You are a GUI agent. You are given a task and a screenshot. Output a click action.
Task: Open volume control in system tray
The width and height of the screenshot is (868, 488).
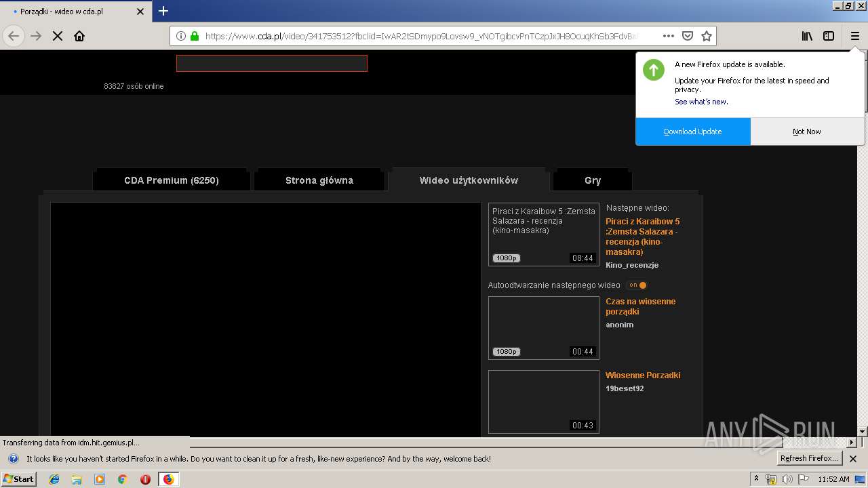click(x=787, y=479)
